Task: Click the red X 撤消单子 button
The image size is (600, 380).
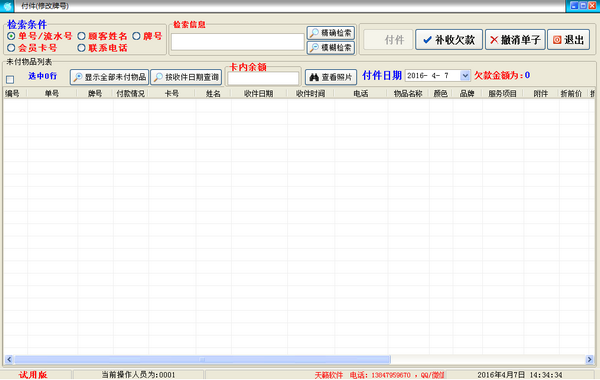Action: pos(515,39)
